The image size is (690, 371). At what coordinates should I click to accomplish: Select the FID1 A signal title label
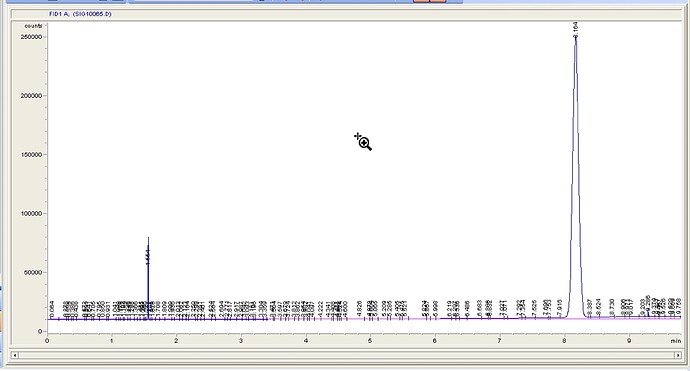(80, 14)
